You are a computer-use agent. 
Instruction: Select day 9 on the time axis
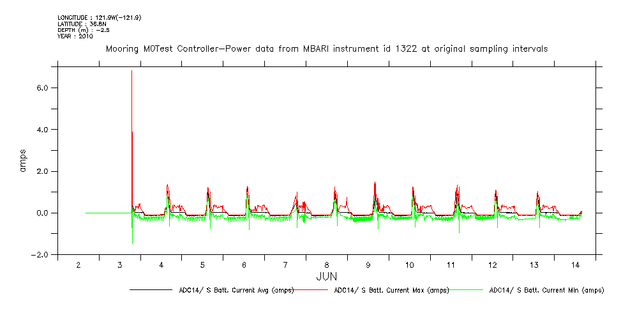(x=368, y=265)
